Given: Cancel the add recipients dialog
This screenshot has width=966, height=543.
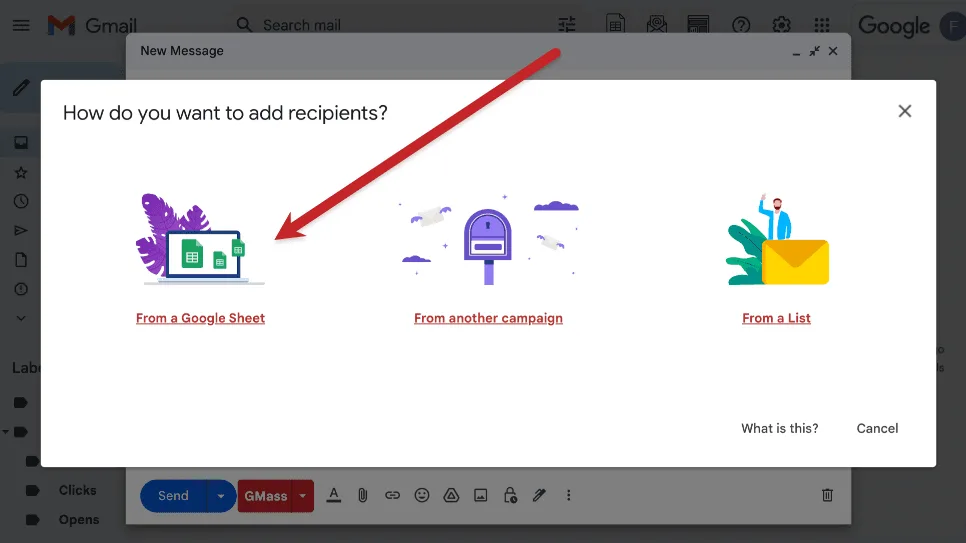Looking at the screenshot, I should (x=877, y=428).
